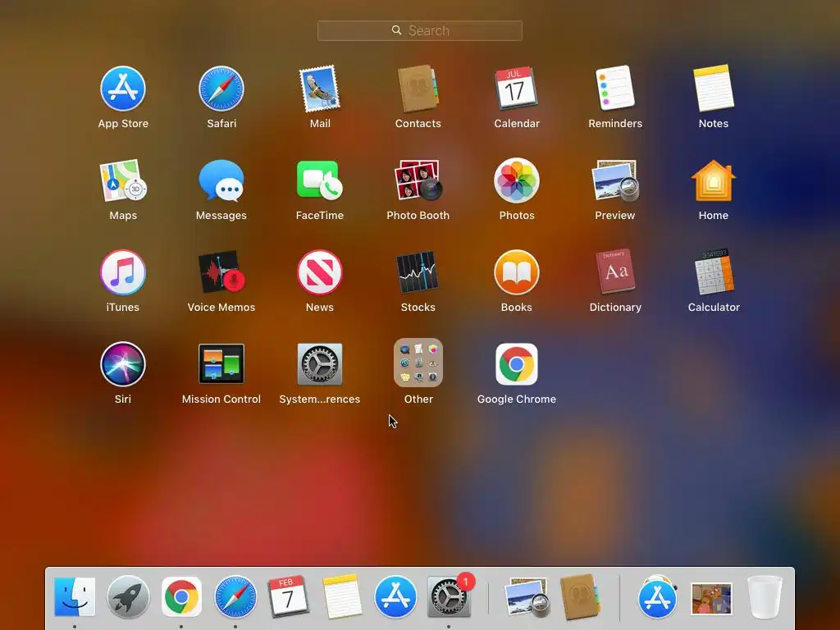This screenshot has width=840, height=630.
Task: Click the Launchpad Search field
Action: tap(419, 30)
